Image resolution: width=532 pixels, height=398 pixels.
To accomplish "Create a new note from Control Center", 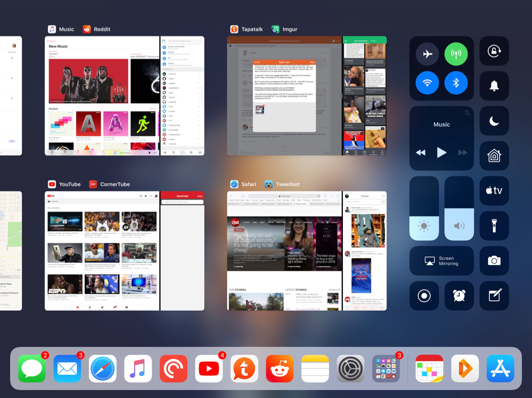I will (494, 296).
